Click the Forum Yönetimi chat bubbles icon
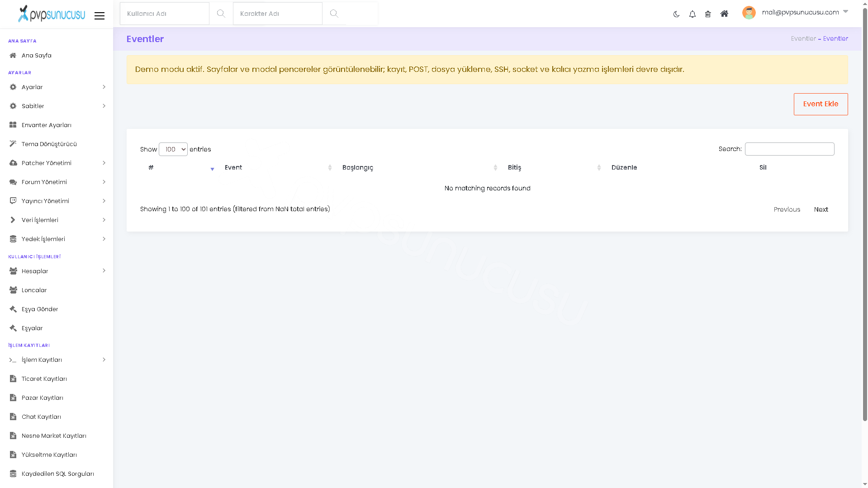Image resolution: width=868 pixels, height=488 pixels. tap(13, 182)
